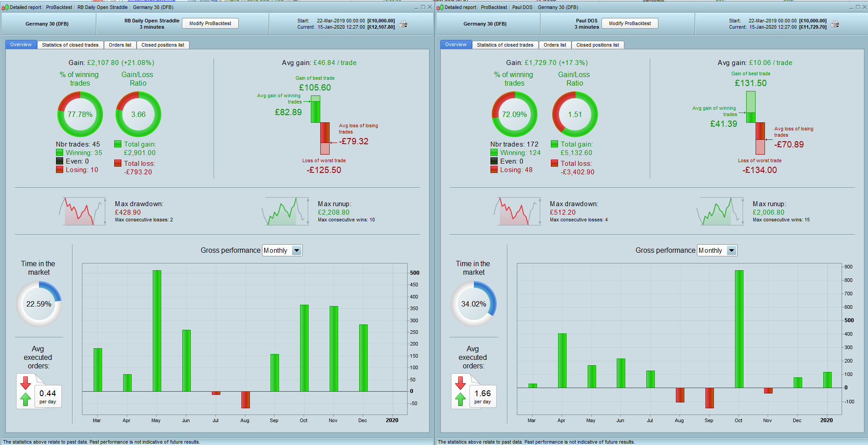Click the max runup chart thumbnail in right report
This screenshot has width=868, height=445.
(x=720, y=211)
